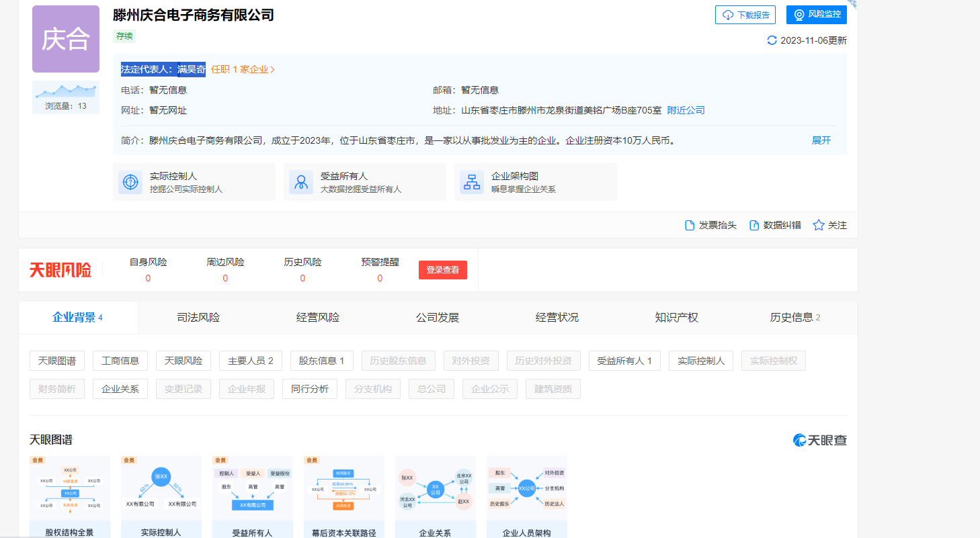Switch to the 司法风险 tab
The width and height of the screenshot is (980, 538).
tap(198, 318)
